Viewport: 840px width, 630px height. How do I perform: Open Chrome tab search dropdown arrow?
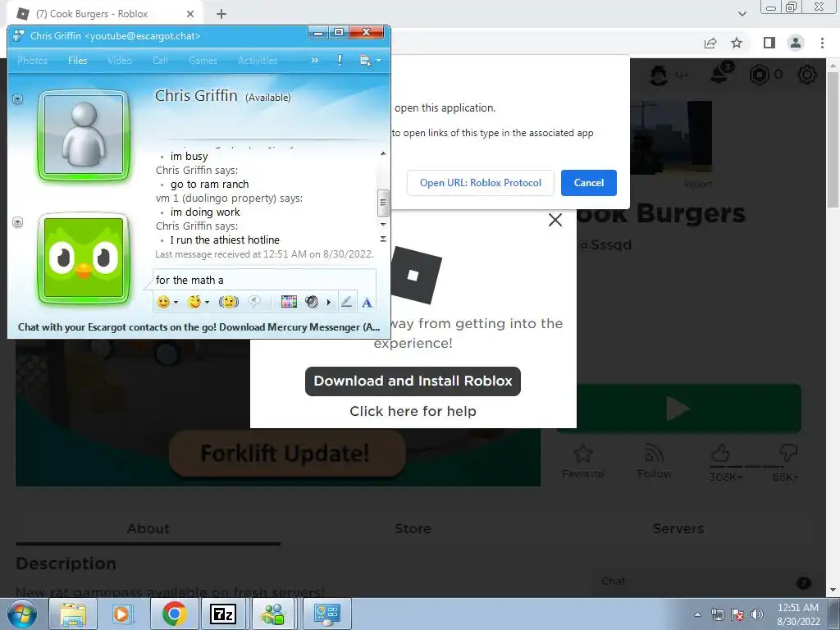tap(742, 14)
